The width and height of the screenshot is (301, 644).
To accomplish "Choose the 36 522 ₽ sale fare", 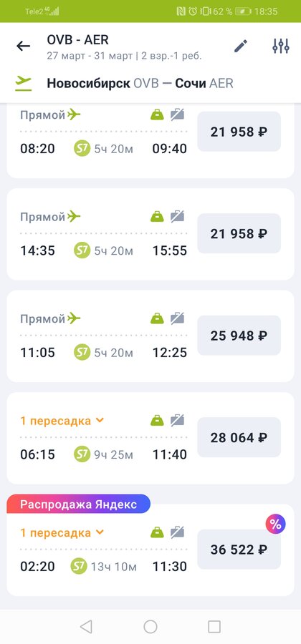I will (239, 550).
